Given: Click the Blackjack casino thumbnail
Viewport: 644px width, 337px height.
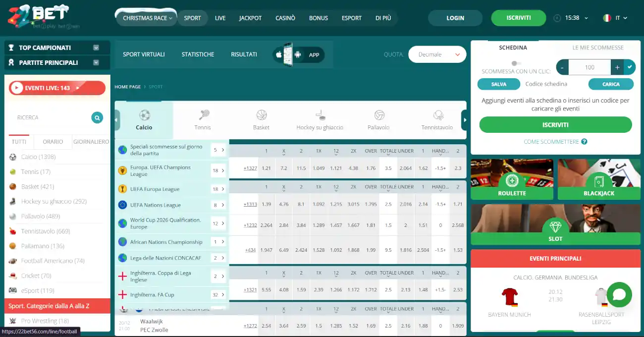Looking at the screenshot, I should [x=599, y=180].
